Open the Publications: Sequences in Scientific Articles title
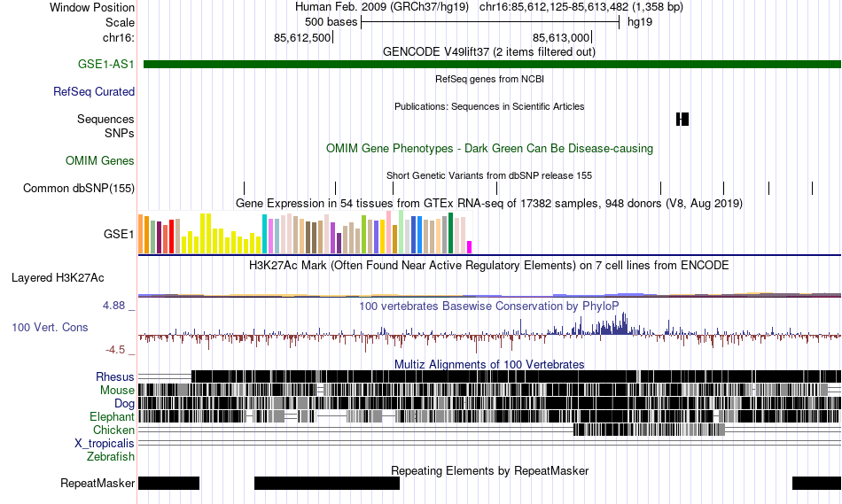The width and height of the screenshot is (842, 504). coord(489,106)
